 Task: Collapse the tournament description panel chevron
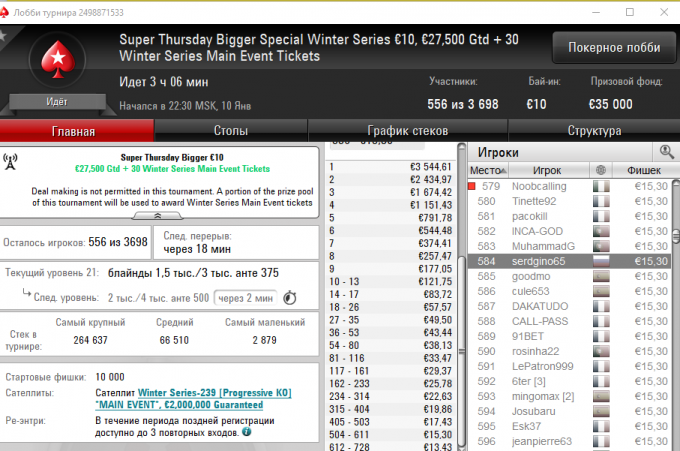click(157, 216)
